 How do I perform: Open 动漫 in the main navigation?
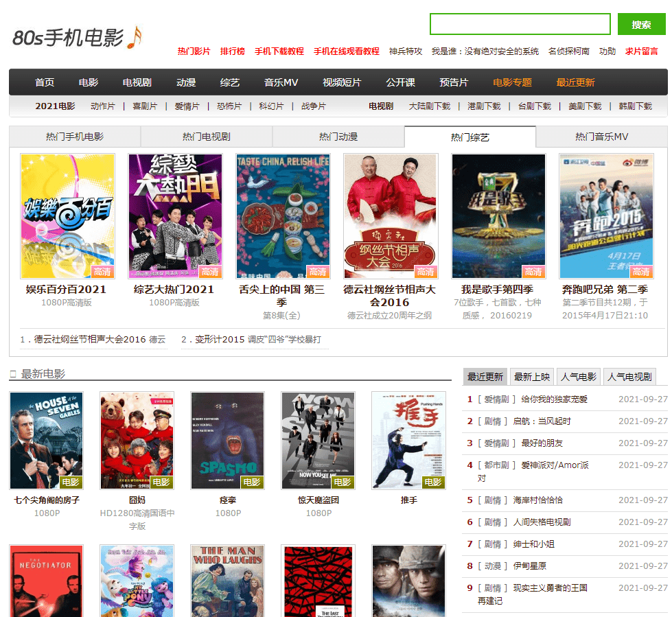[186, 82]
